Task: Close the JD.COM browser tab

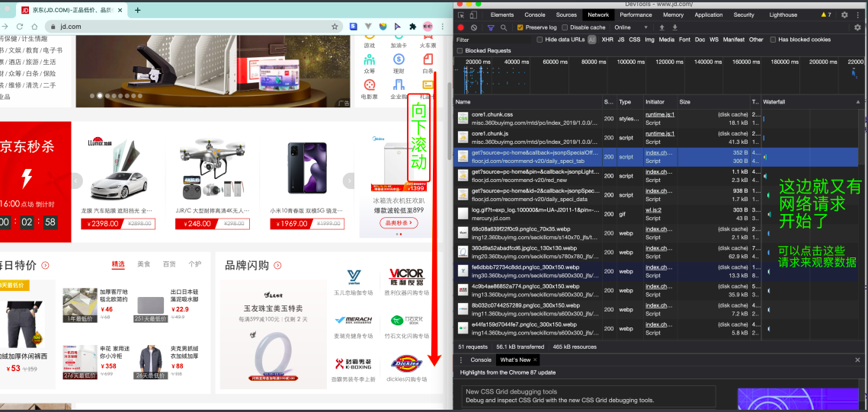Action: coord(120,10)
